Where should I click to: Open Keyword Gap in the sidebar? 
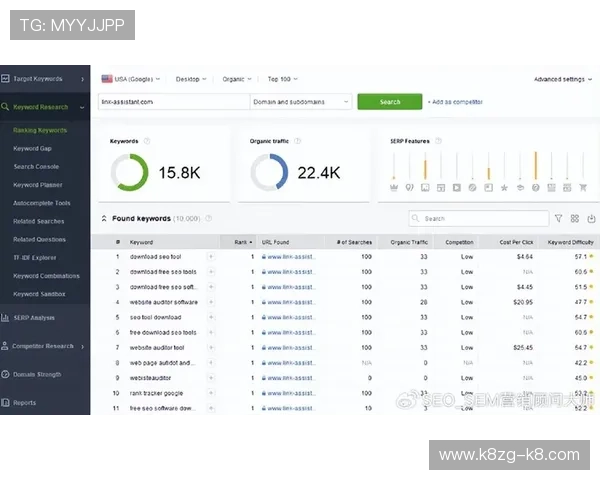tap(32, 148)
